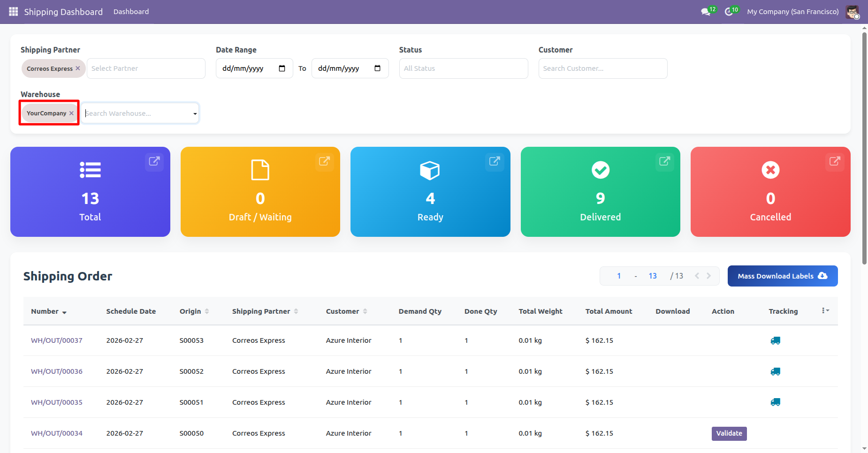868x453 pixels.
Task: Open external link on Total card
Action: [154, 161]
